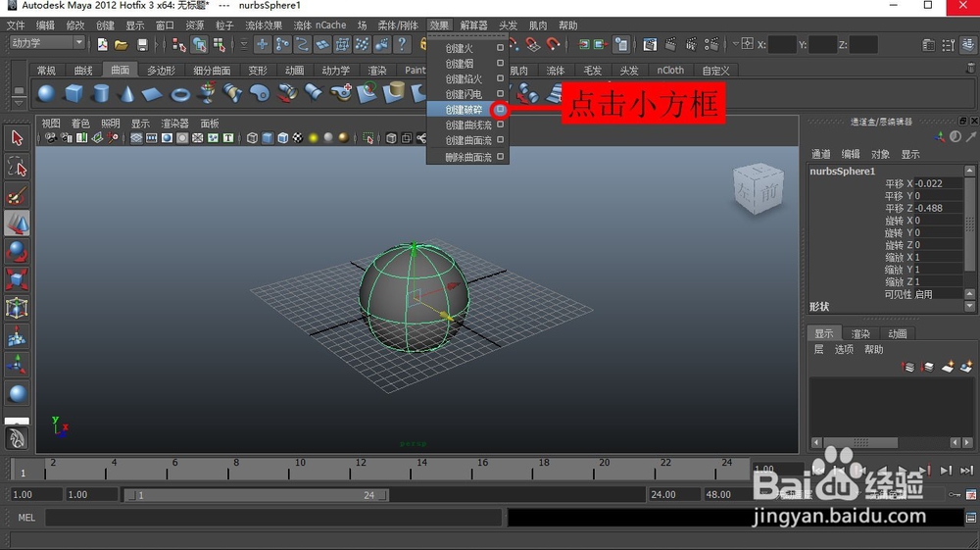Toggle film gate in viewport toolbar
Image resolution: width=980 pixels, height=550 pixels.
(x=151, y=138)
